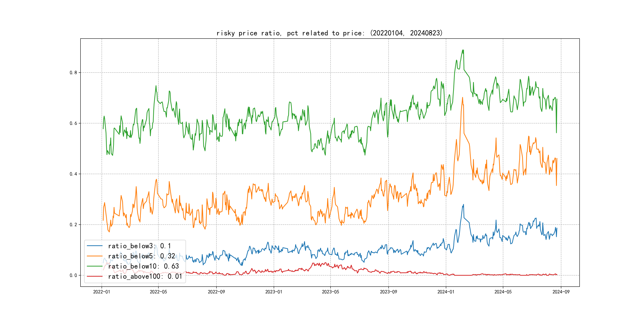Click the 2024-01 x-axis tick label
The width and height of the screenshot is (644, 322).
pyautogui.click(x=446, y=292)
